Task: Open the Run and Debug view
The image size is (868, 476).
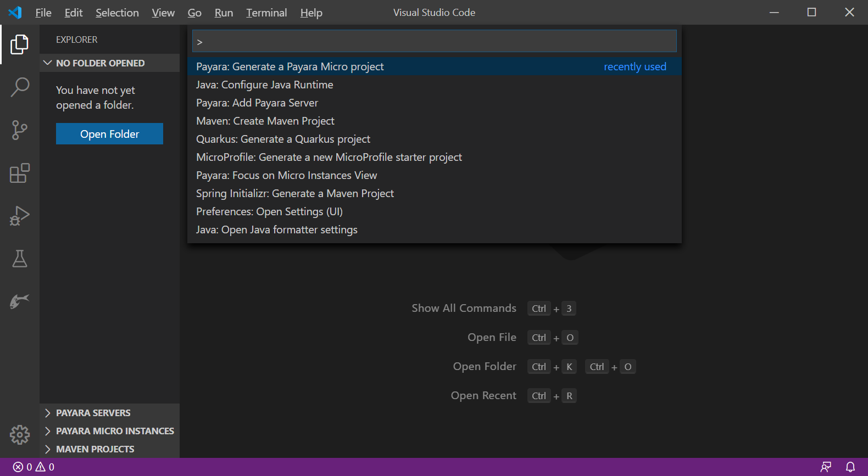Action: (x=20, y=216)
